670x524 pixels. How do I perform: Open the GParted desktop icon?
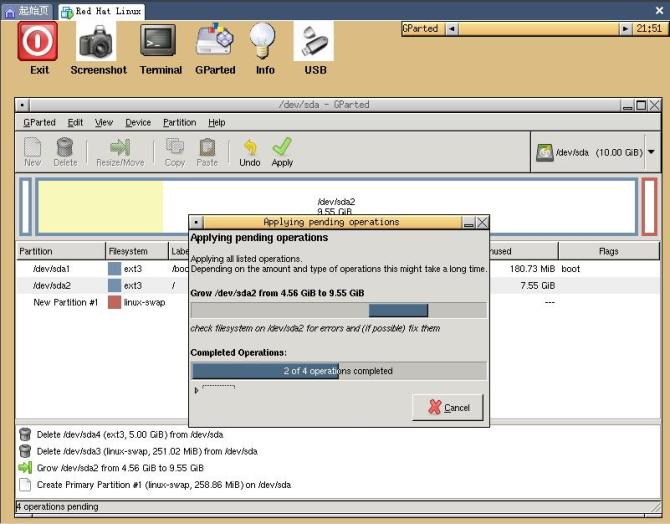click(215, 39)
